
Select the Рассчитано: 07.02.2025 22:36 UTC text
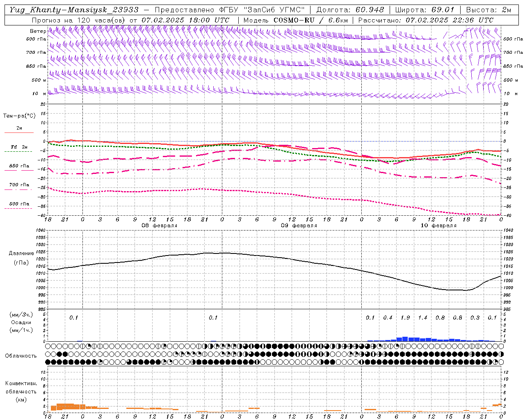[x=426, y=20]
